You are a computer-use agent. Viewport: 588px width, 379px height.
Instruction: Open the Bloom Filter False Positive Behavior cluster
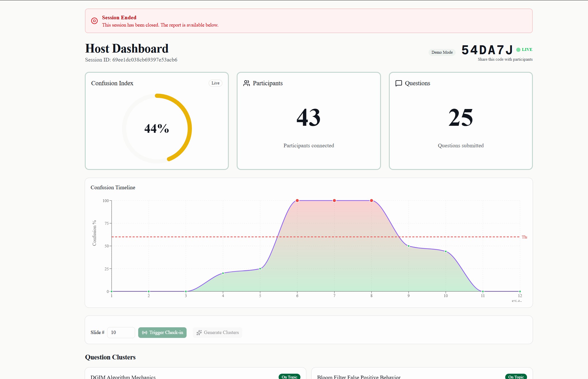[359, 377]
